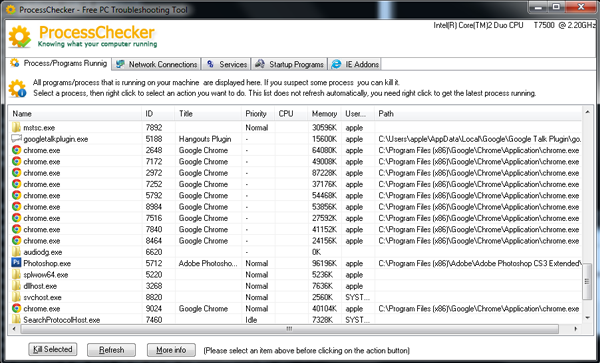Click the Google Talk Plugin path cell

[x=480, y=139]
